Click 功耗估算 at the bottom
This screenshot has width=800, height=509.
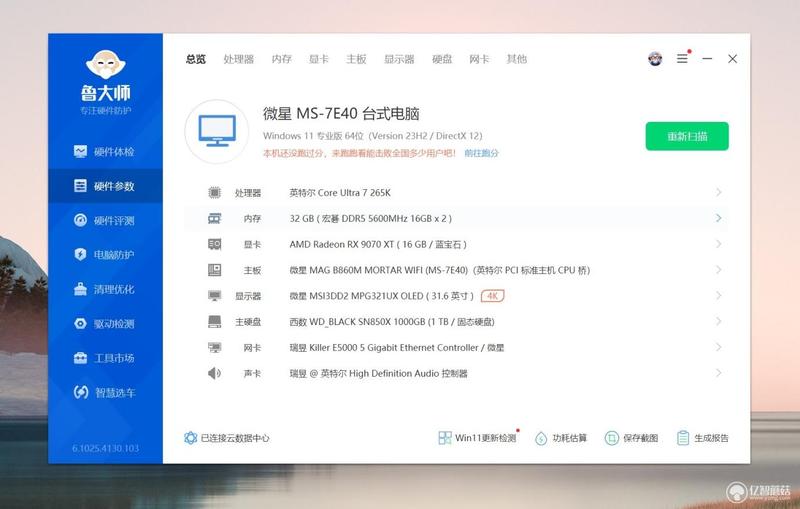pyautogui.click(x=561, y=438)
